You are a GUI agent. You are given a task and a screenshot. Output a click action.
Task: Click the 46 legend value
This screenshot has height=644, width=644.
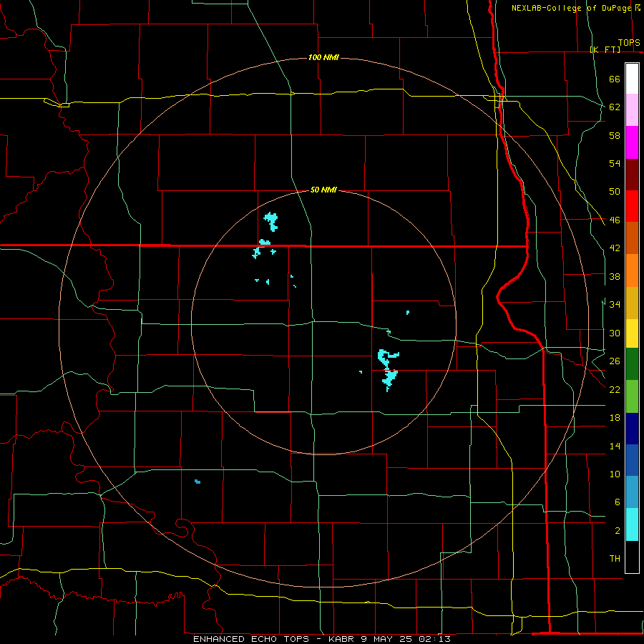[615, 220]
